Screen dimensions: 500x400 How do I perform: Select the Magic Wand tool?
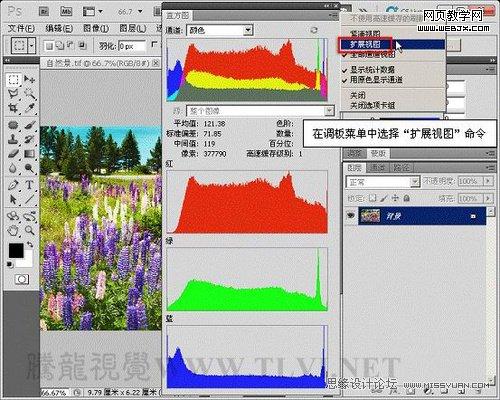pyautogui.click(x=29, y=94)
